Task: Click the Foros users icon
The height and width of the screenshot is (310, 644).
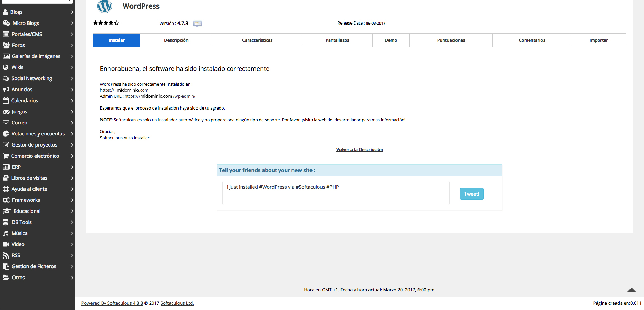Action: click(6, 45)
